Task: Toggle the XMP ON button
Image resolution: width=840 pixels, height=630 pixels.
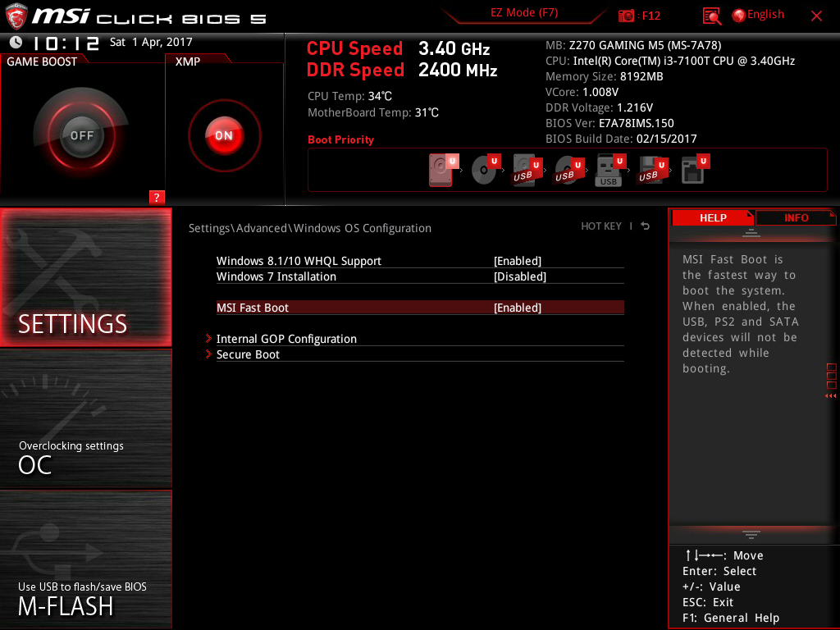Action: (225, 135)
